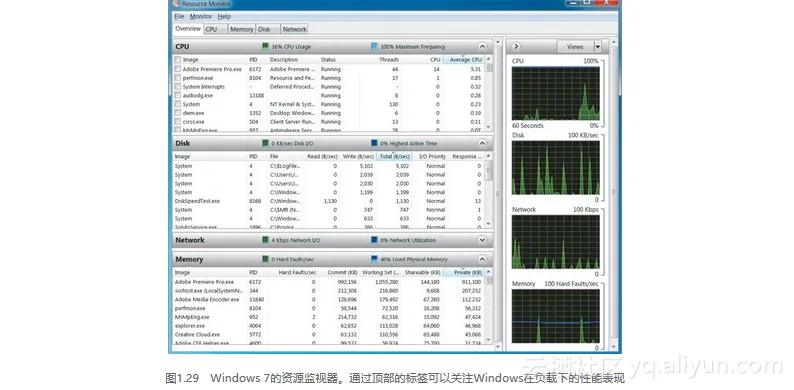Sort Memory list by Commit (KB) header
This screenshot has height=390, width=794.
point(343,272)
